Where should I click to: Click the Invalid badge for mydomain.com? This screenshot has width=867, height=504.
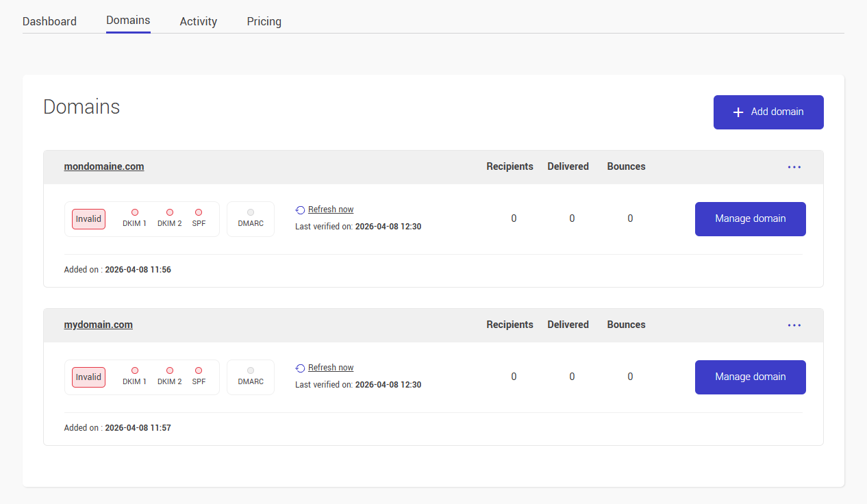88,377
